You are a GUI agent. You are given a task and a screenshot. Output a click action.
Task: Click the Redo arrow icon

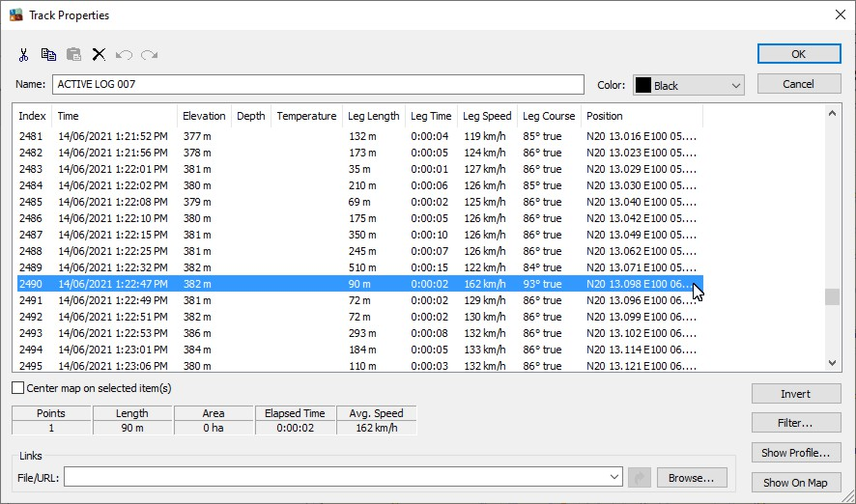pyautogui.click(x=149, y=55)
